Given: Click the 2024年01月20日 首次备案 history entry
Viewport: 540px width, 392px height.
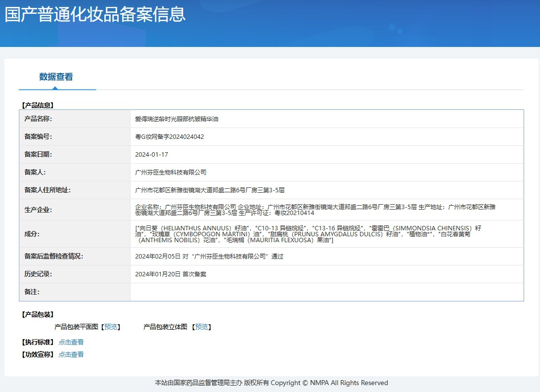Looking at the screenshot, I should pyautogui.click(x=171, y=274).
